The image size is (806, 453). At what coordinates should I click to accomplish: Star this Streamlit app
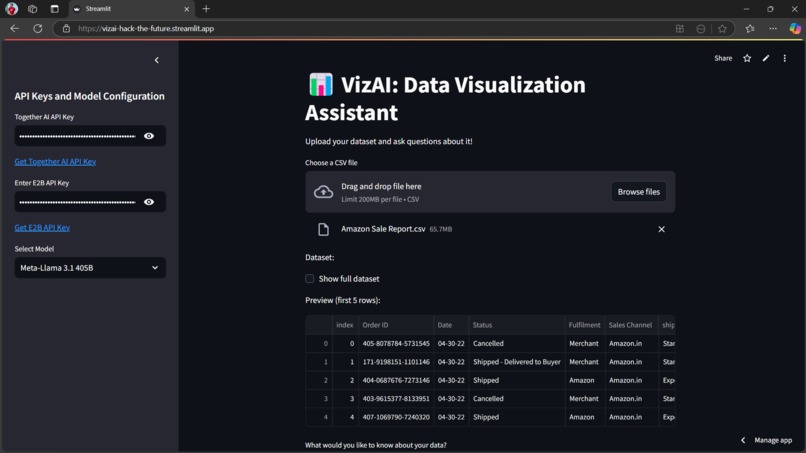(747, 58)
